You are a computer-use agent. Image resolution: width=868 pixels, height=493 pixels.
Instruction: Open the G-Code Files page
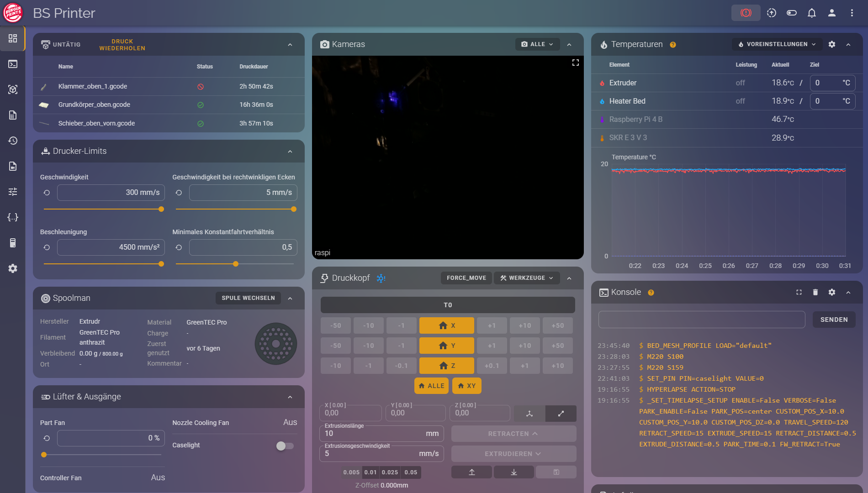(x=12, y=115)
